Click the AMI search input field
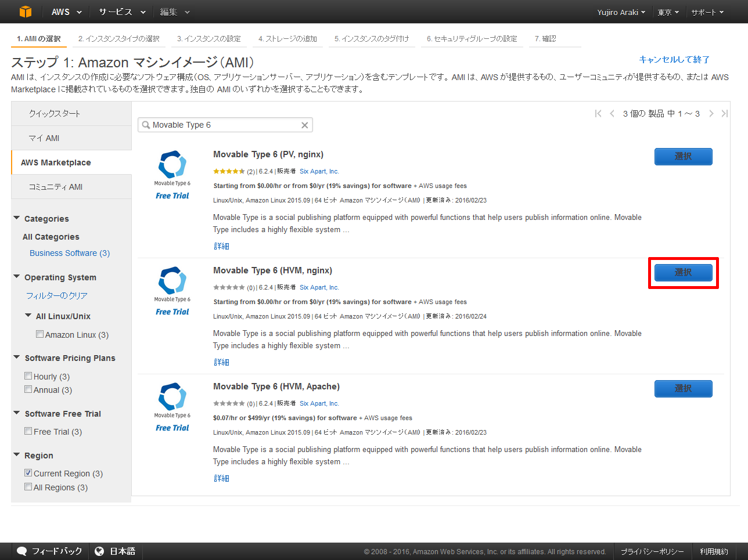The width and height of the screenshot is (748, 560). [225, 125]
